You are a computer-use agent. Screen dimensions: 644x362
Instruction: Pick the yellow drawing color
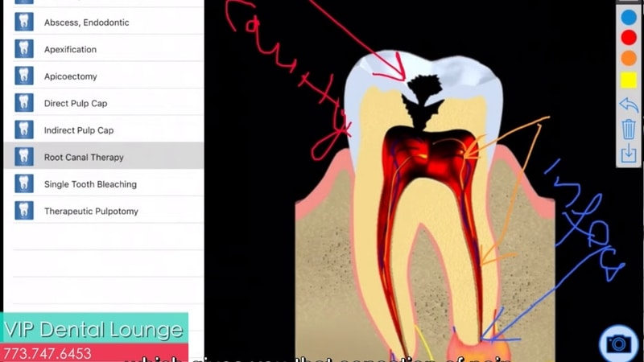pos(629,80)
